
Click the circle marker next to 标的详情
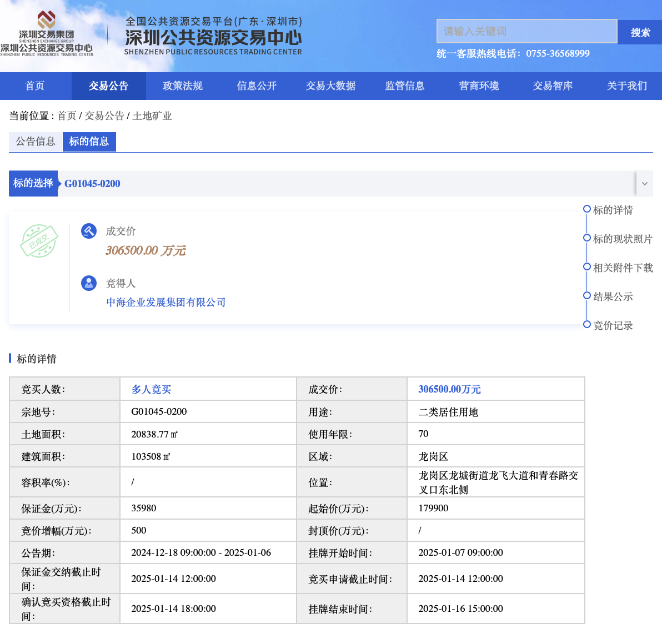click(x=586, y=209)
